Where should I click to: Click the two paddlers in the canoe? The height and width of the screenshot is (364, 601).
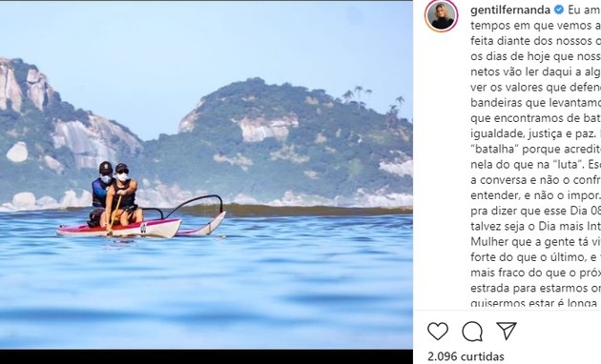tap(114, 195)
